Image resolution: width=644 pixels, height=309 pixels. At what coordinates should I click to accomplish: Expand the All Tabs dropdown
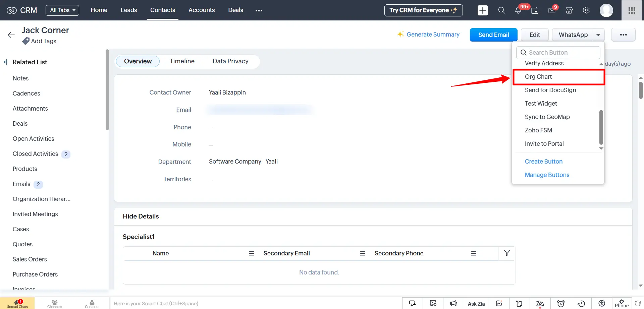[62, 10]
